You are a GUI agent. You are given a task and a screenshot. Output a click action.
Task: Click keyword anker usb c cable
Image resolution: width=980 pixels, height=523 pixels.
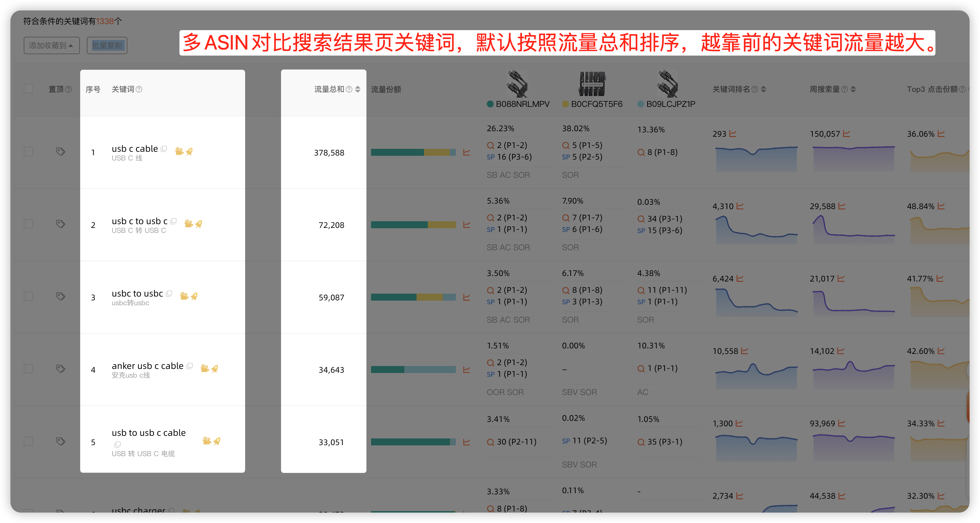148,366
